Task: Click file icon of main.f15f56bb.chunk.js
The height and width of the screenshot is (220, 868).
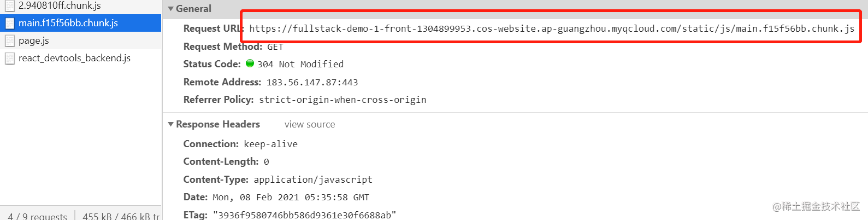Action: click(9, 23)
